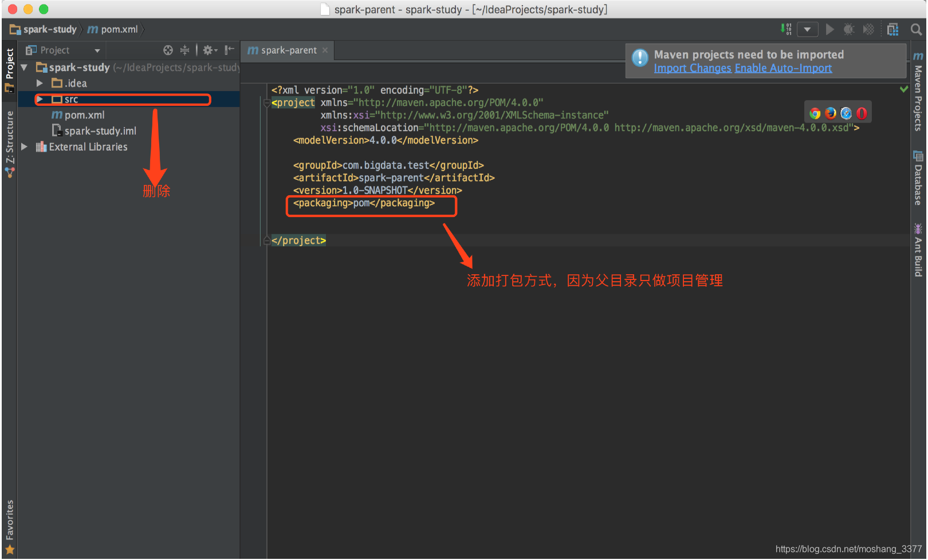The image size is (928, 560).
Task: Open the project panel gear settings
Action: [x=210, y=50]
